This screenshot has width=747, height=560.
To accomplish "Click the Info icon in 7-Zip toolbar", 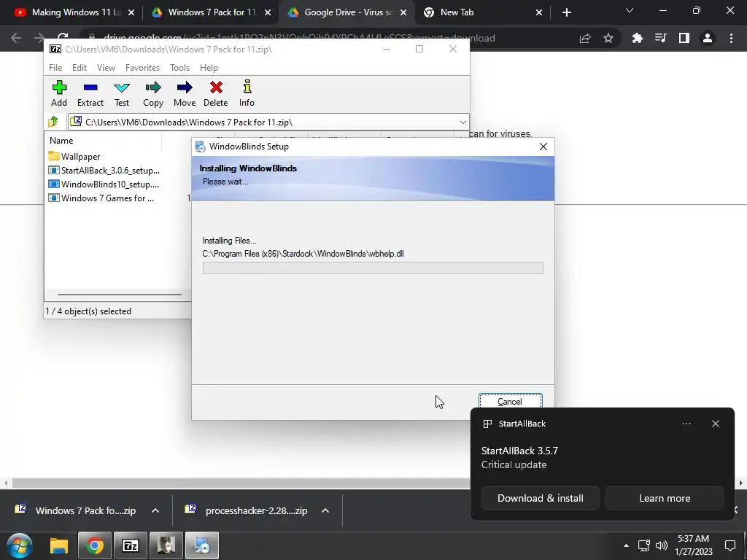I will click(247, 93).
